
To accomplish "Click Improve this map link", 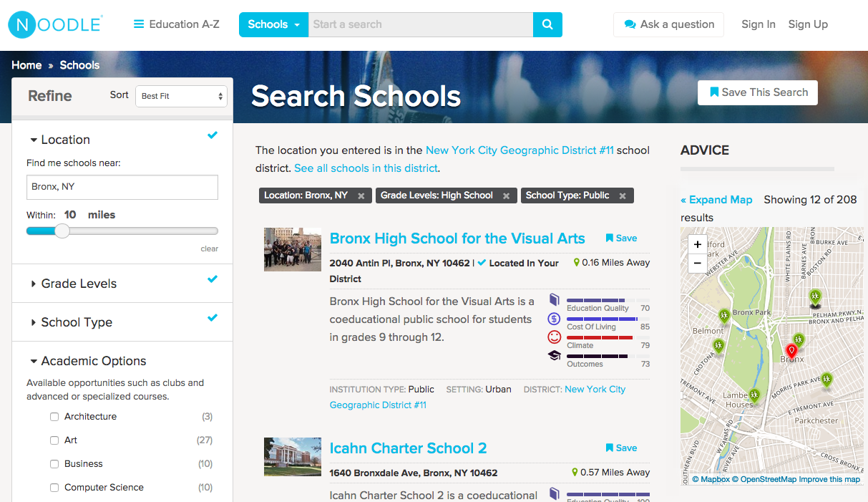I will 829,480.
